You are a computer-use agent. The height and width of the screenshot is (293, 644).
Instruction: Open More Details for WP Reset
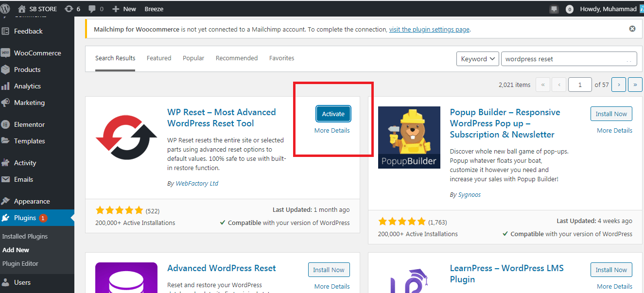pos(332,130)
